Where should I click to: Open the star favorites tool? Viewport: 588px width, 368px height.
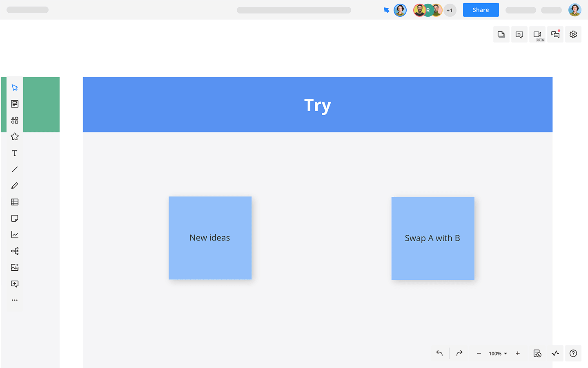click(x=15, y=137)
